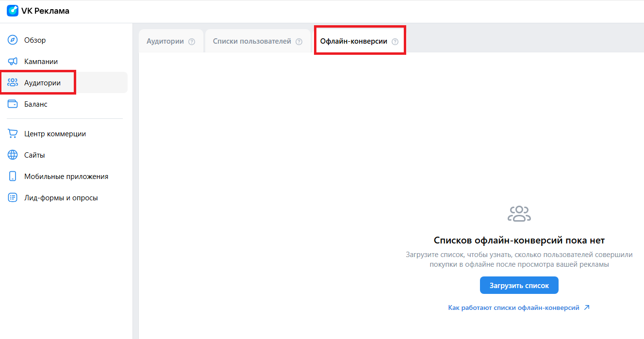The width and height of the screenshot is (644, 339).
Task: Open Кампании in the sidebar menu
Action: tap(41, 62)
